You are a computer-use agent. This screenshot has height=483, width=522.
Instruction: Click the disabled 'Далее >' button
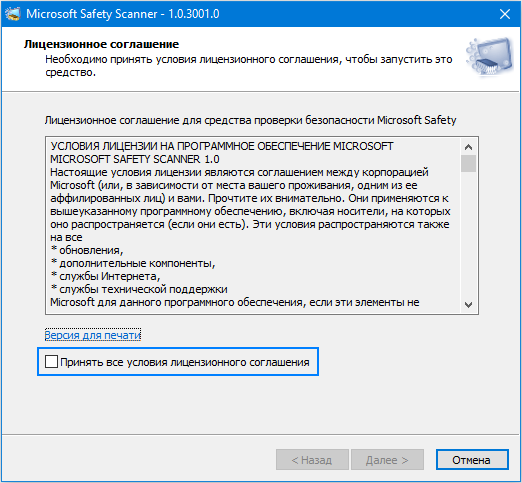(x=387, y=460)
